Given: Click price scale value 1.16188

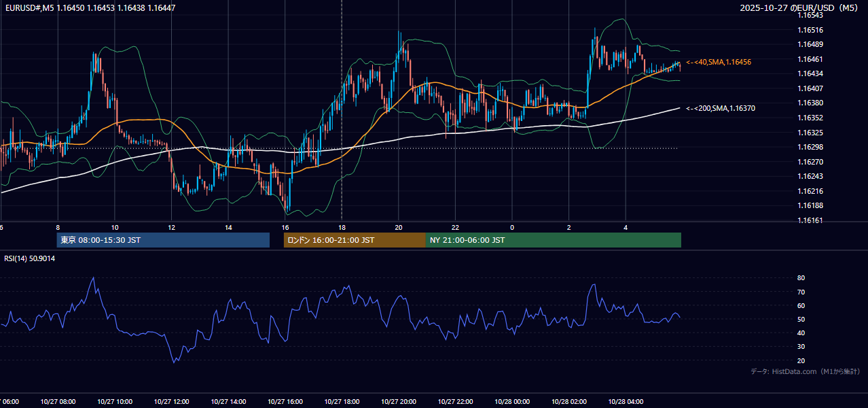Looking at the screenshot, I should [x=810, y=205].
